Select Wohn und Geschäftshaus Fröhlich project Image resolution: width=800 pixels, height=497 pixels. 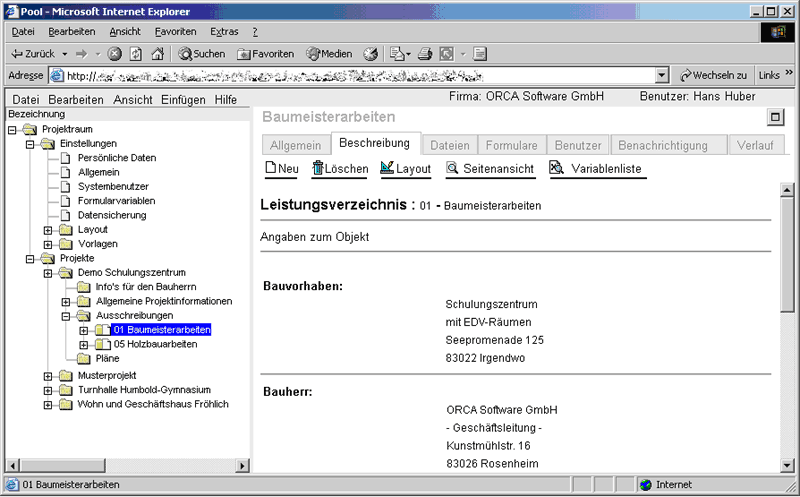point(153,404)
